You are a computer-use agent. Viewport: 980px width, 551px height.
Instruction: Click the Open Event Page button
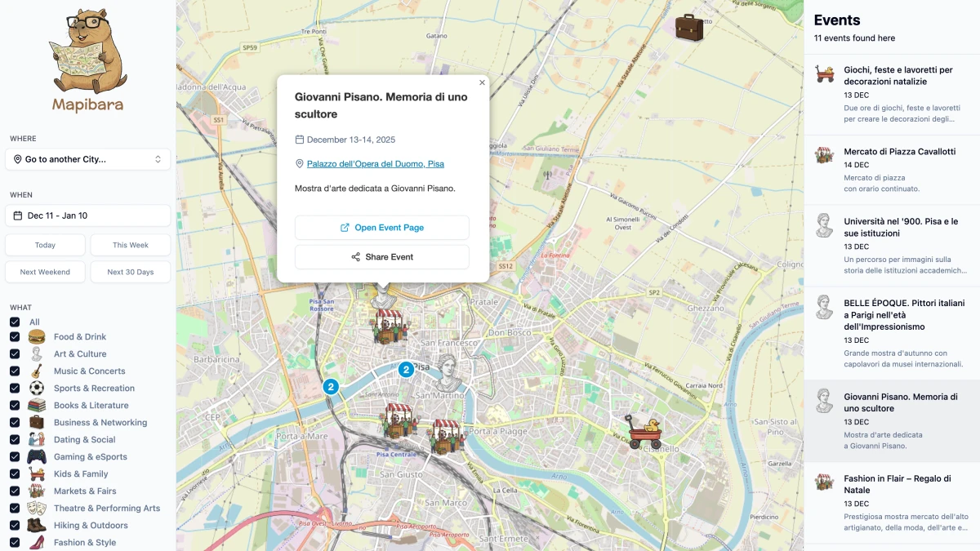click(x=381, y=228)
